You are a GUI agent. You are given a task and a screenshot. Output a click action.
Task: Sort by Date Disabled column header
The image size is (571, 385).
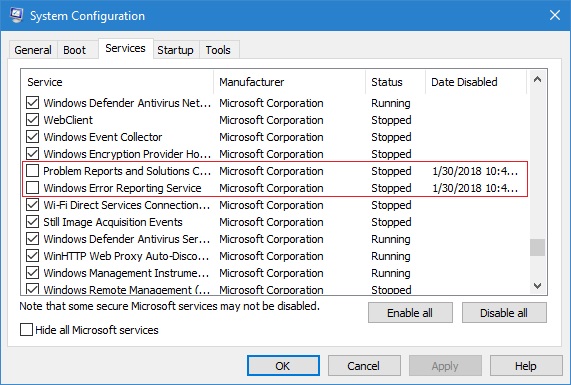(x=476, y=82)
